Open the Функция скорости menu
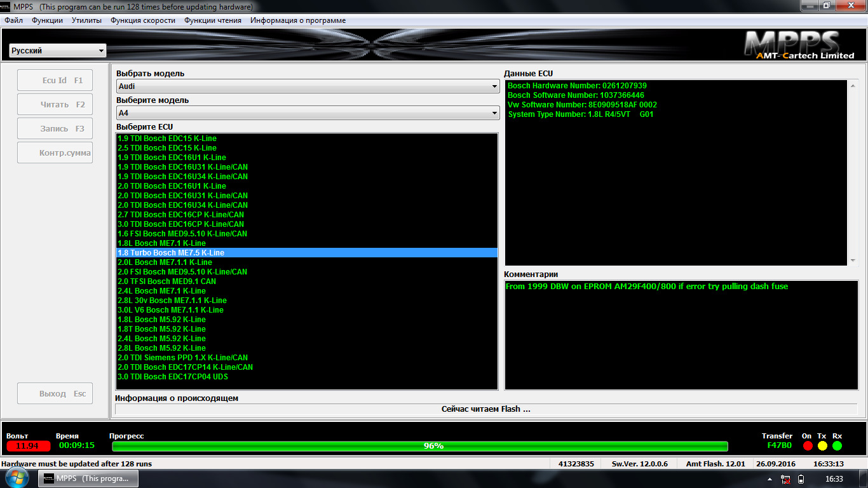 [143, 20]
